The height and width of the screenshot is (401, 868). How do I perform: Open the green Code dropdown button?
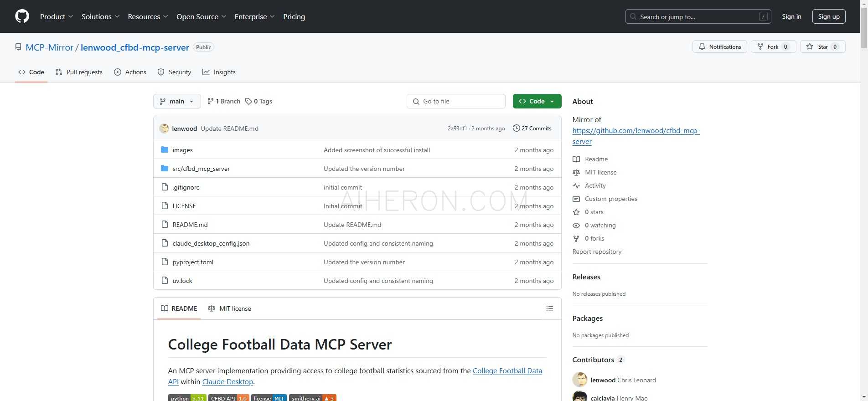tap(537, 101)
